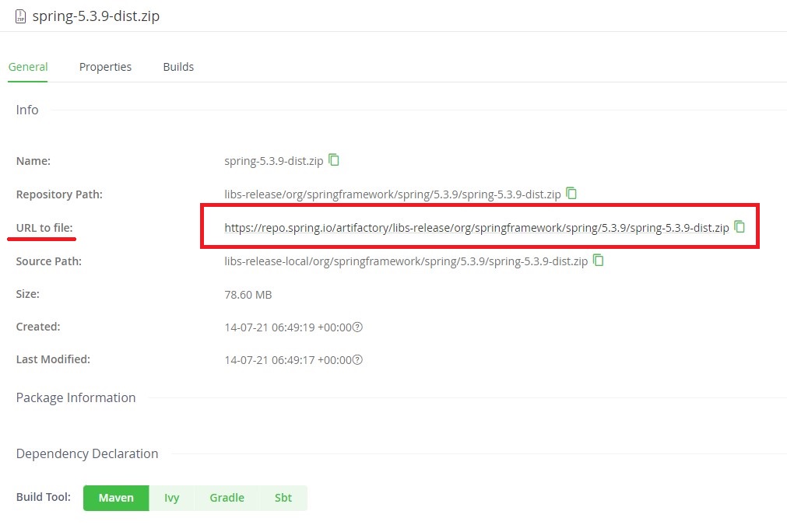Copy the Repository Path value

[x=571, y=193]
